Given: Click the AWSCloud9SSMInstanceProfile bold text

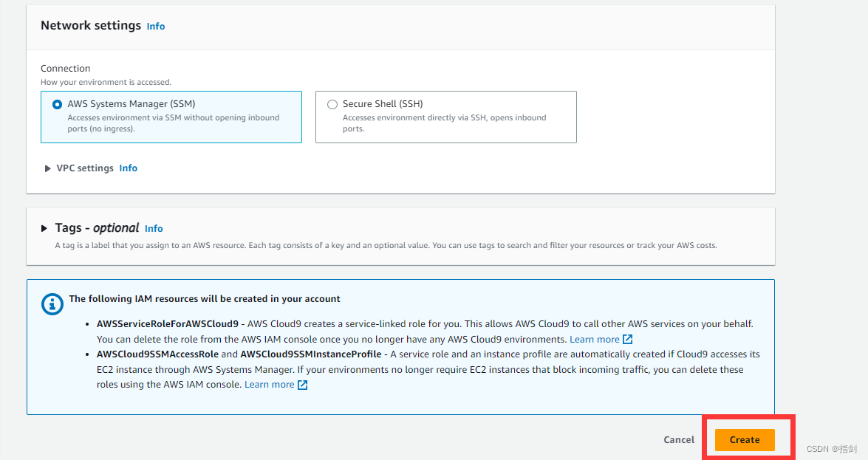Looking at the screenshot, I should pyautogui.click(x=310, y=354).
